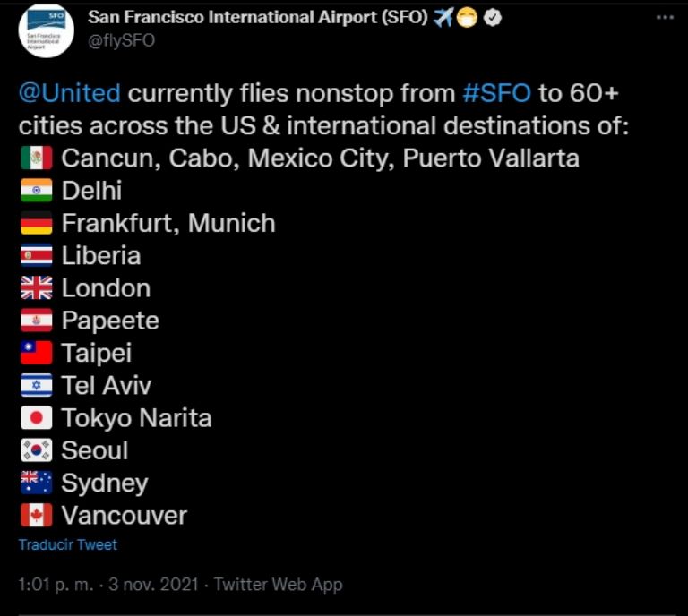Screen dimensions: 688x616
Task: Click the airplane emoji in the account name
Action: [x=443, y=18]
